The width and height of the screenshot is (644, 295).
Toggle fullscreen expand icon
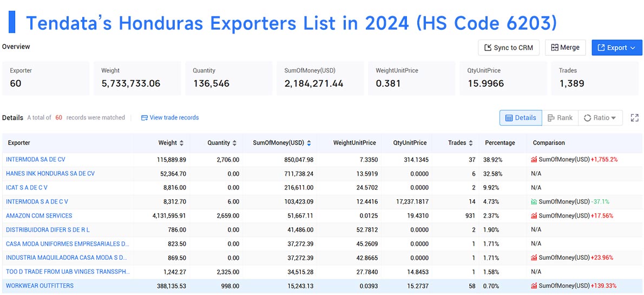[635, 118]
